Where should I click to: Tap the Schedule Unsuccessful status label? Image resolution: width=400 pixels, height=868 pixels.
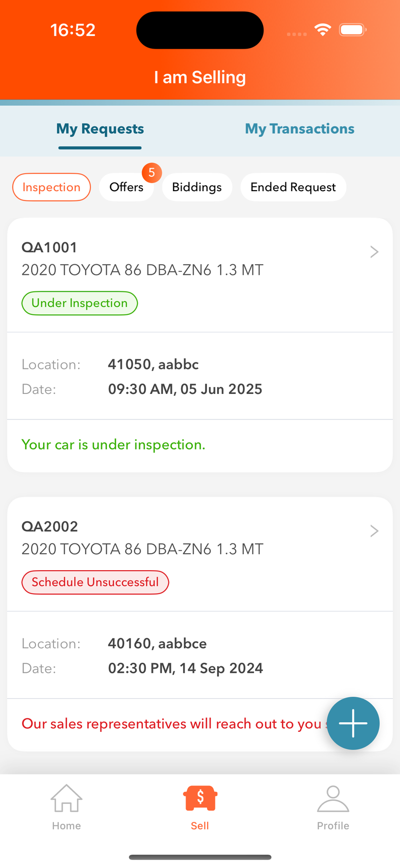point(95,582)
